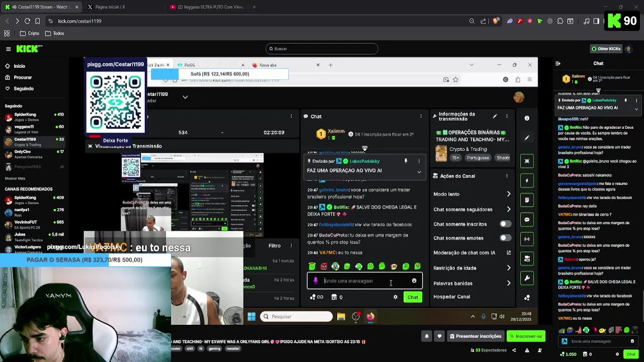The width and height of the screenshot is (644, 362).
Task: Click Presentear inscrições button
Action: [x=475, y=336]
